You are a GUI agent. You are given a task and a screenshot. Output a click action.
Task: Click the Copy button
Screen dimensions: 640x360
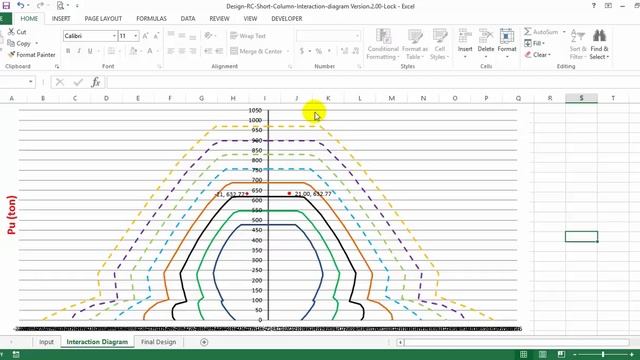pos(19,43)
